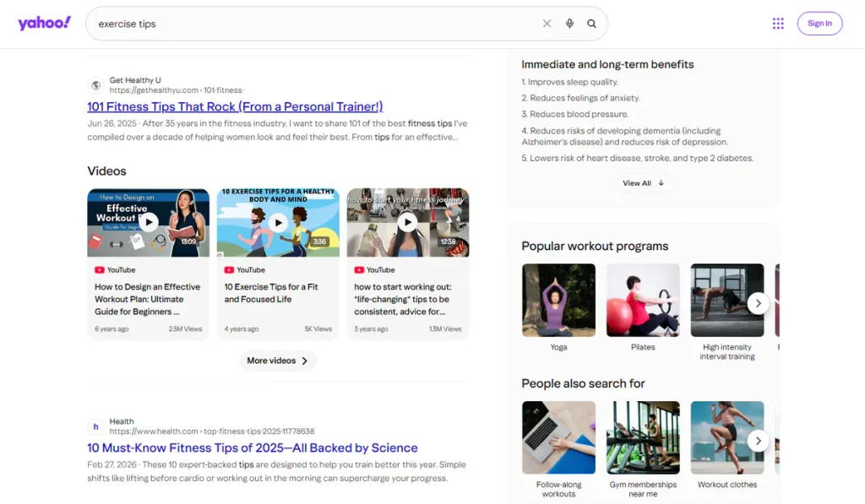
Task: Start voice search with the microphone icon
Action: 569,24
